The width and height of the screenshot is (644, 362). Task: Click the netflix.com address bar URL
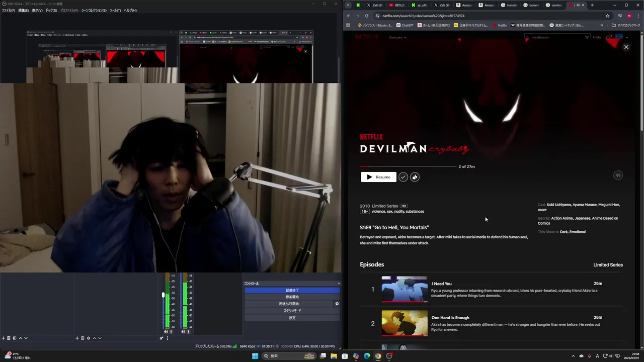coord(423,16)
